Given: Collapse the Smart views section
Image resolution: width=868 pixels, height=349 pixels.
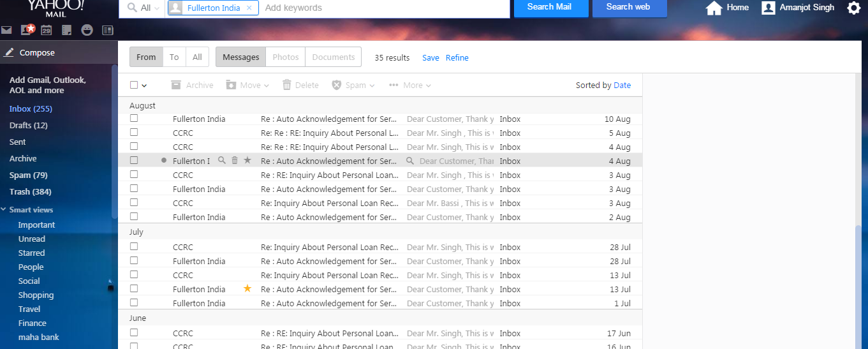Looking at the screenshot, I should [x=4, y=210].
